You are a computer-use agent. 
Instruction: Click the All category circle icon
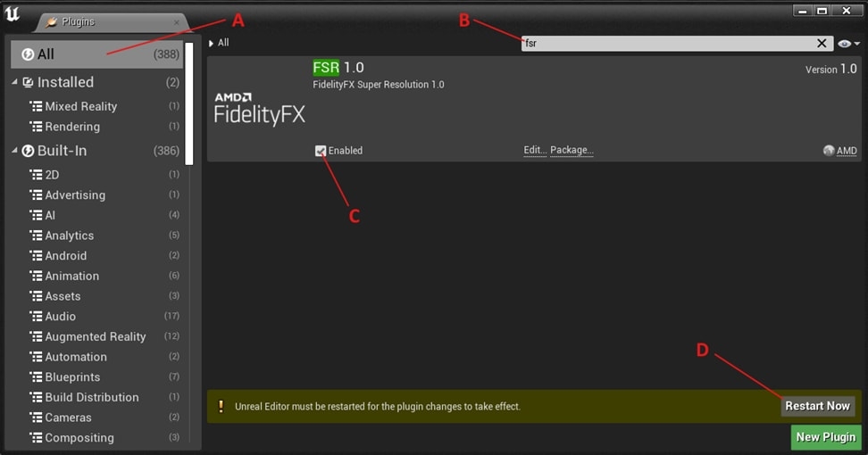click(28, 54)
